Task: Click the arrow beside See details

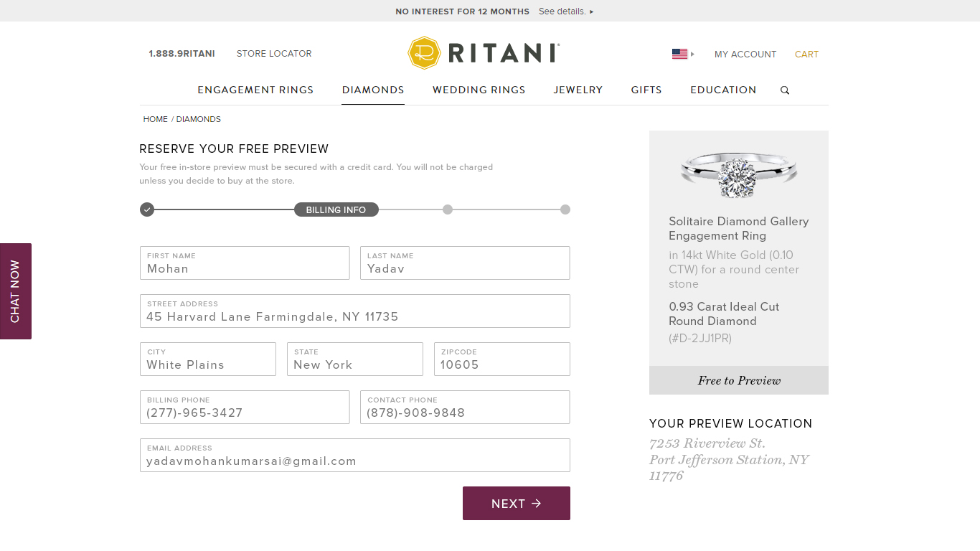Action: (591, 11)
